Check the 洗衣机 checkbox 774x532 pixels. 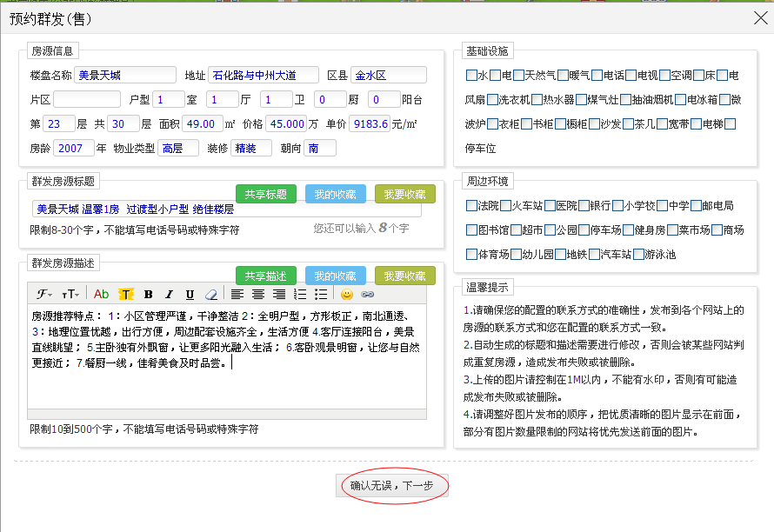coord(492,100)
